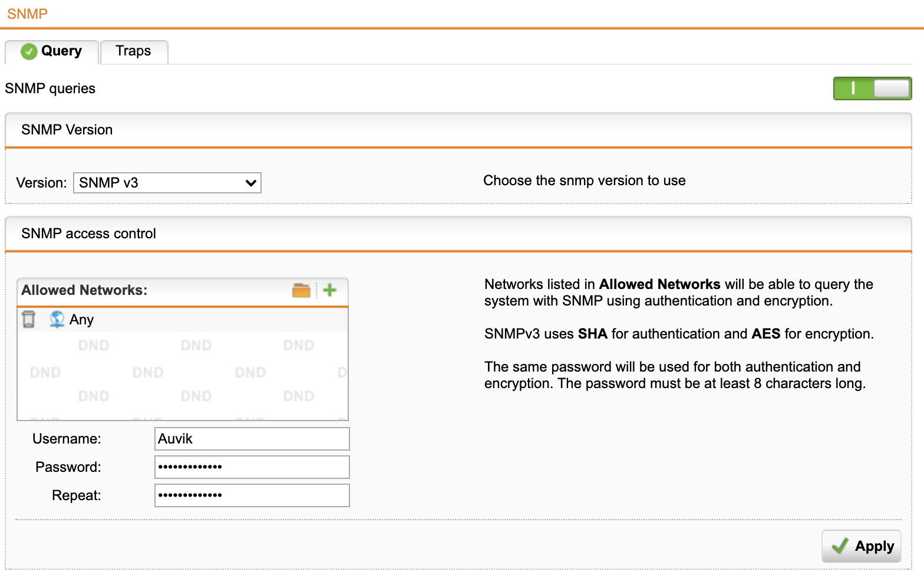Click the Version label

click(41, 183)
